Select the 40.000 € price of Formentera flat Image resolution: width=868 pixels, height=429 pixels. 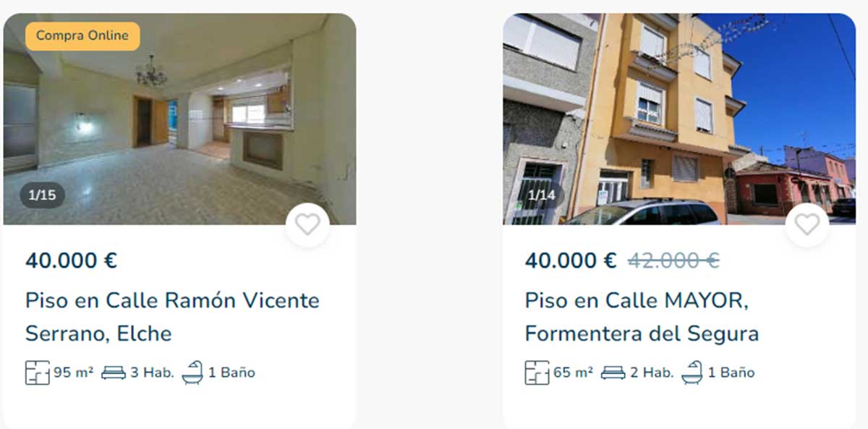[x=571, y=260]
